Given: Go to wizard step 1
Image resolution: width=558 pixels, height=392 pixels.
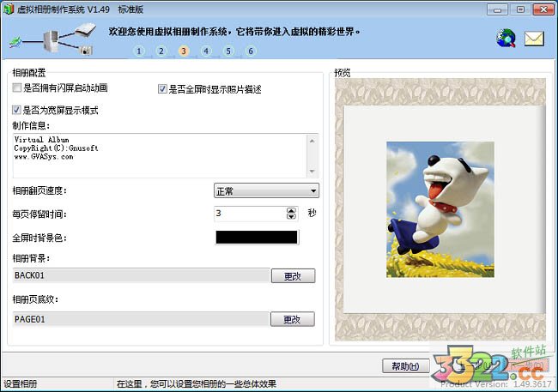Looking at the screenshot, I should click(x=139, y=51).
